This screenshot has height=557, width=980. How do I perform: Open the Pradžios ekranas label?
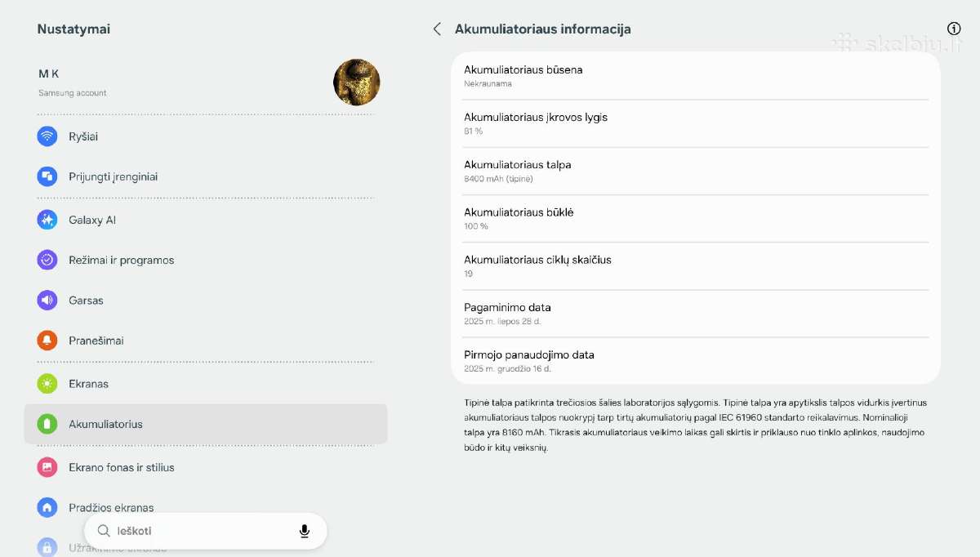click(x=111, y=507)
